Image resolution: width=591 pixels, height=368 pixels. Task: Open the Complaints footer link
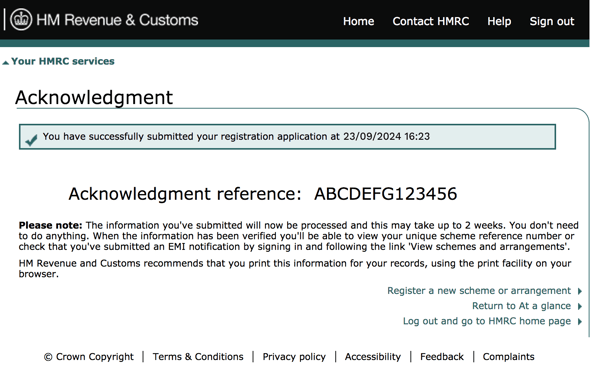coord(508,357)
